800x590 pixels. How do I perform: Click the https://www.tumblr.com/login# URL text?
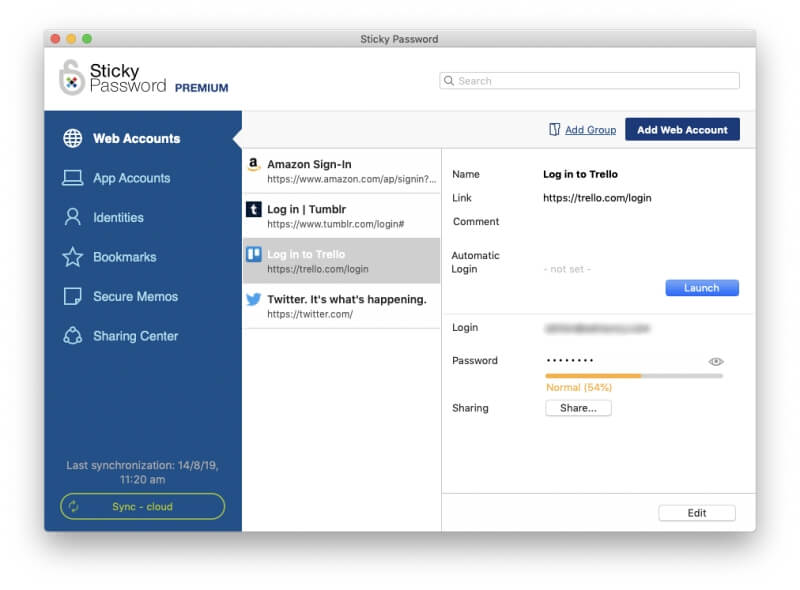(x=336, y=224)
